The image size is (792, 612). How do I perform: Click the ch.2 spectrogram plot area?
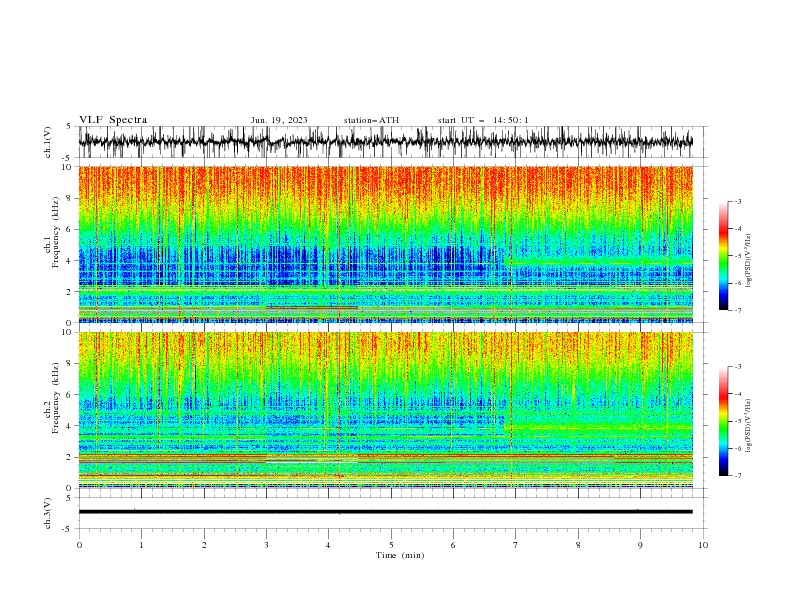(x=385, y=410)
